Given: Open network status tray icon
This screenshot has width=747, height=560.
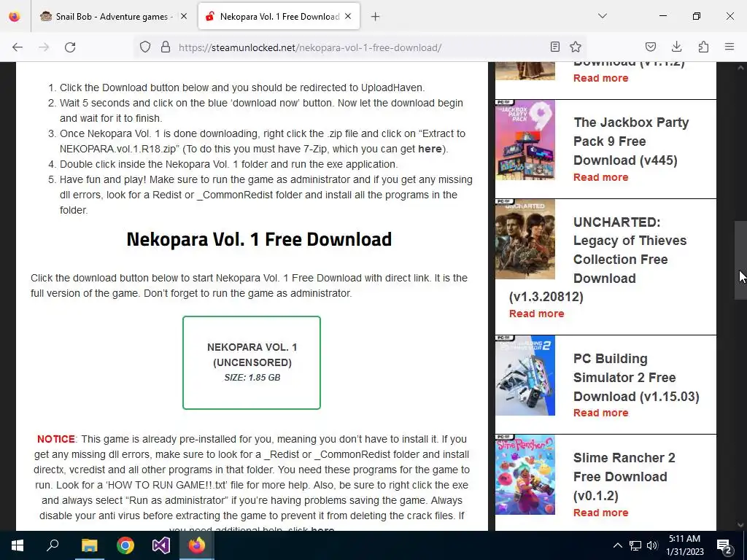Looking at the screenshot, I should coord(635,545).
